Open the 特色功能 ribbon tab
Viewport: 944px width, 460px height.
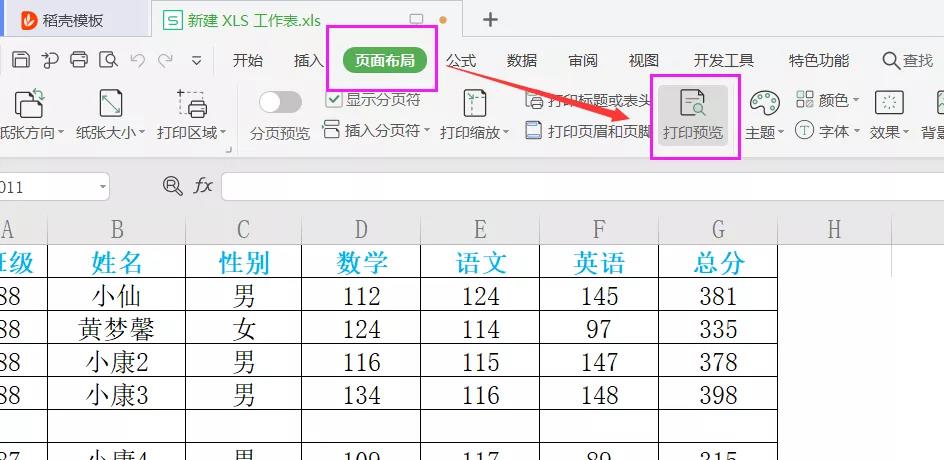point(819,60)
